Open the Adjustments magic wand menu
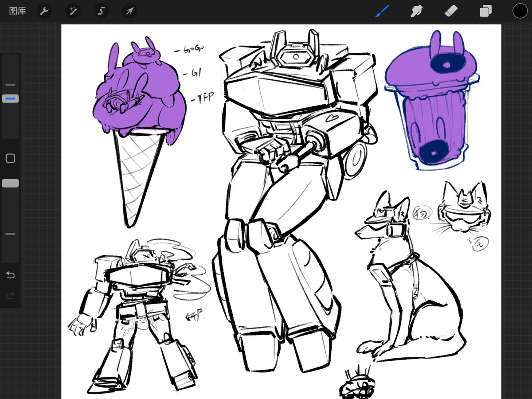The height and width of the screenshot is (399, 532). [x=73, y=11]
